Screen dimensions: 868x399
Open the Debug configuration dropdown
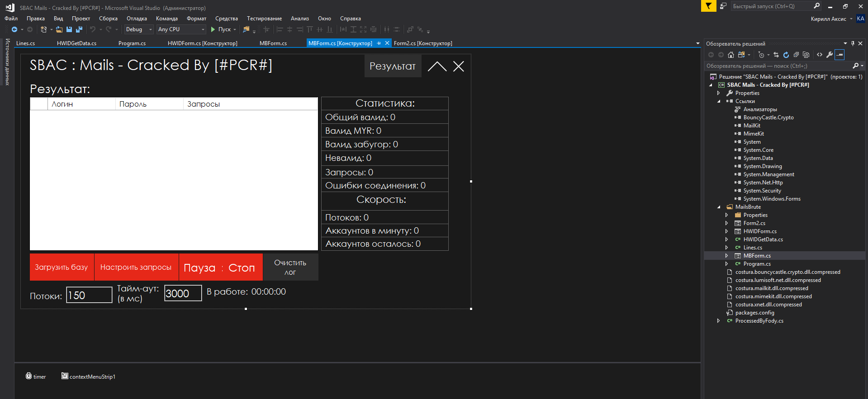[x=151, y=29]
